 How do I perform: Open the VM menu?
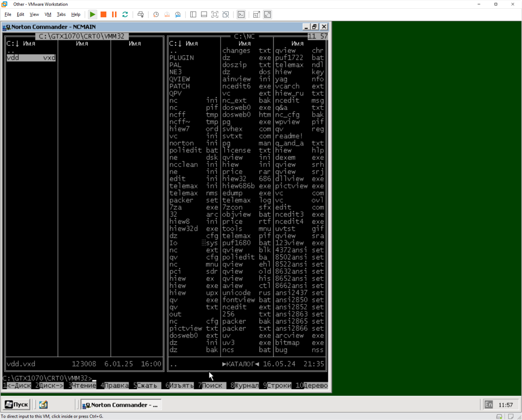tap(48, 14)
